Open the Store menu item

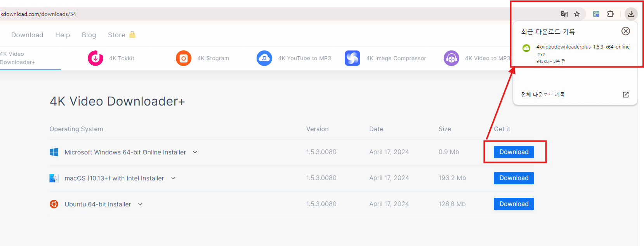[116, 35]
